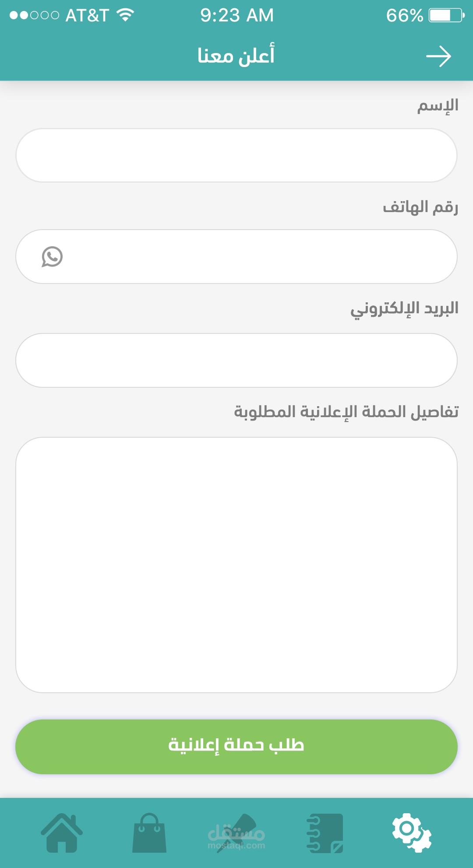Click the campaign details text area

coord(236,564)
